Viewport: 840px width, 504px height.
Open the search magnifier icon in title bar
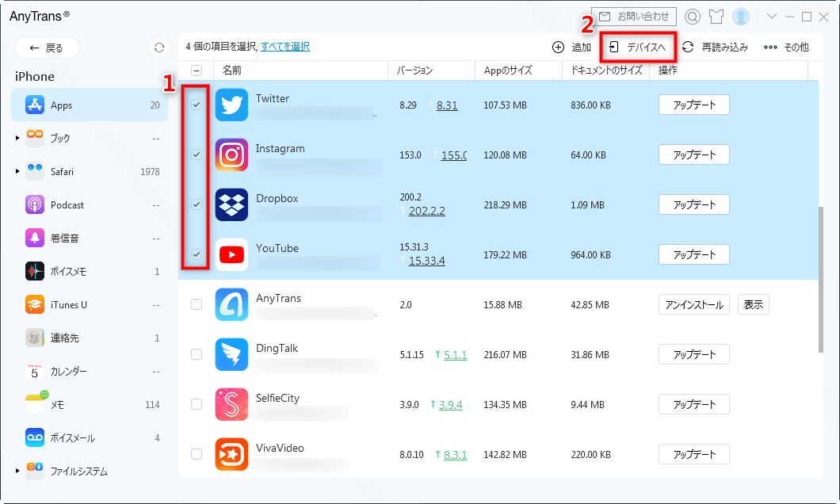[692, 17]
